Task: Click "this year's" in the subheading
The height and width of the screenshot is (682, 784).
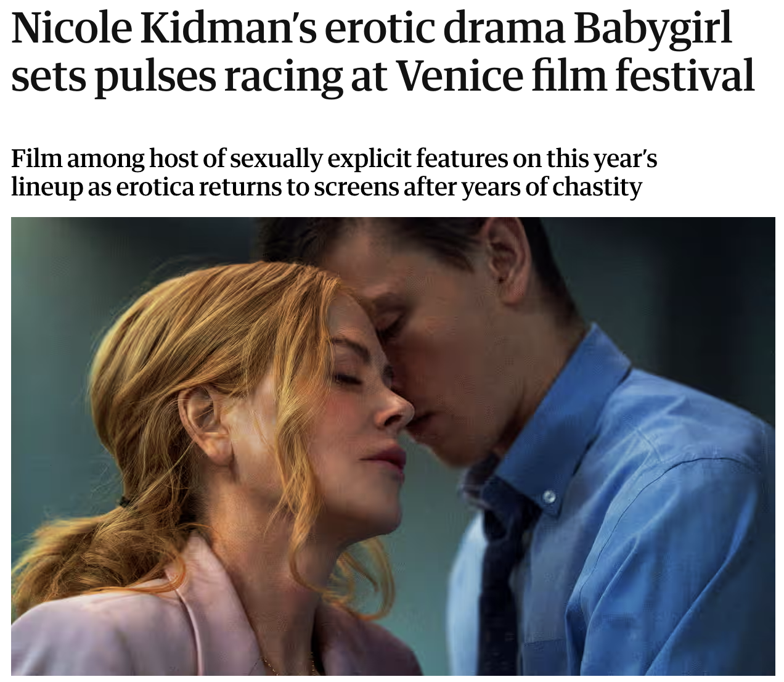Action: tap(602, 159)
